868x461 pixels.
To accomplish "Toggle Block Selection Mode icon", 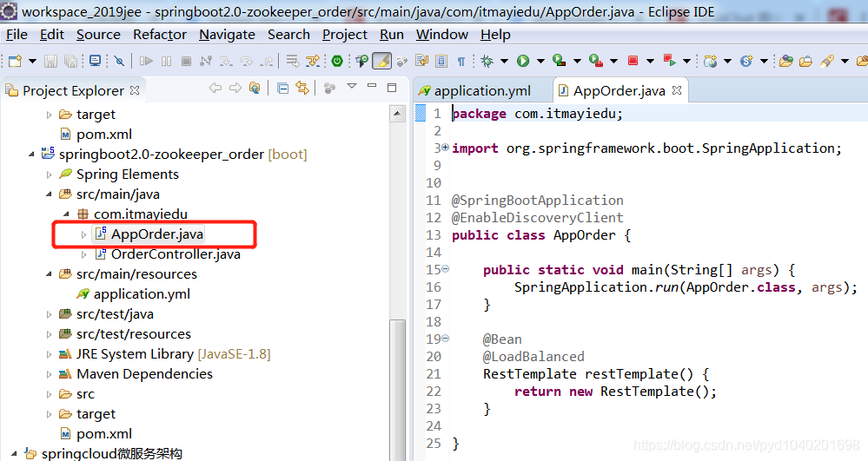I will click(x=441, y=61).
